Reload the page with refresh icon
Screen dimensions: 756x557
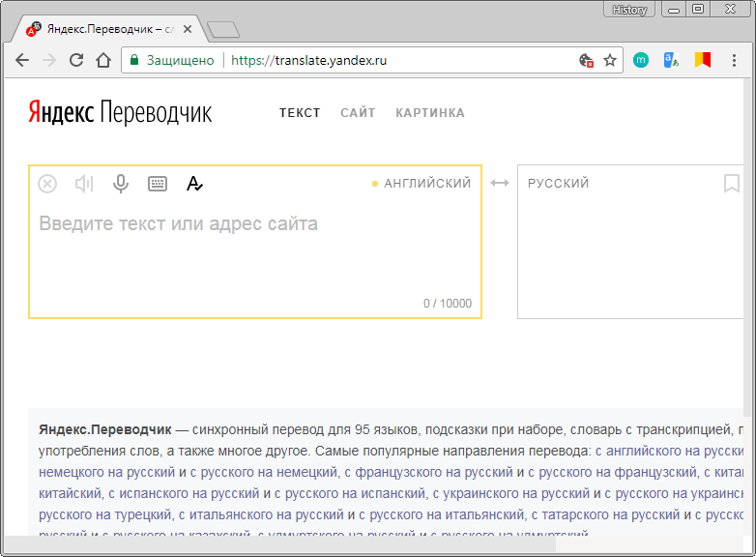coord(76,60)
